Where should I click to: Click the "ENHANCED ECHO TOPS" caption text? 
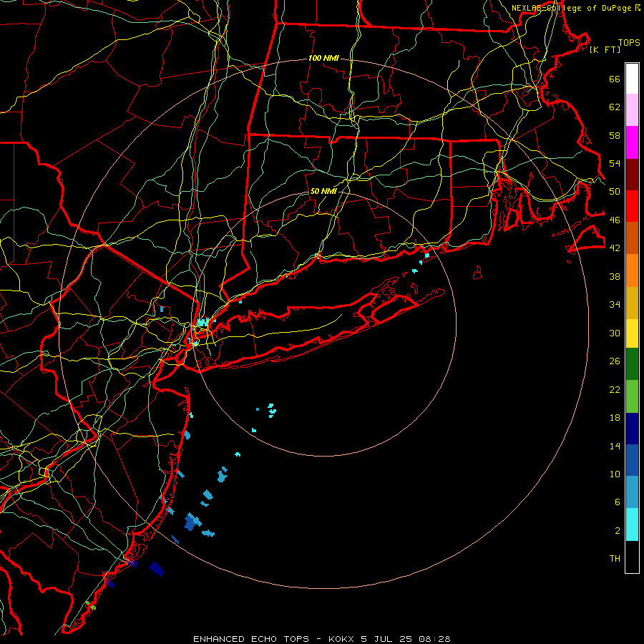pos(251,639)
